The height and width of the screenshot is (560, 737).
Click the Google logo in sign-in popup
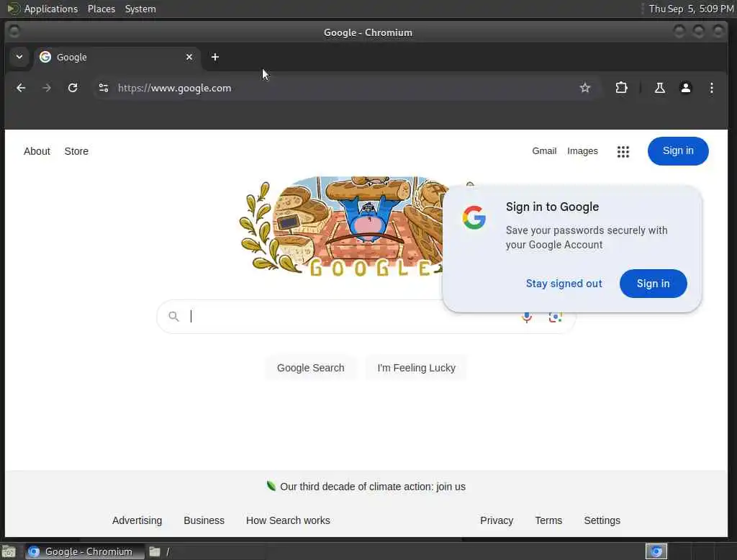click(x=474, y=217)
